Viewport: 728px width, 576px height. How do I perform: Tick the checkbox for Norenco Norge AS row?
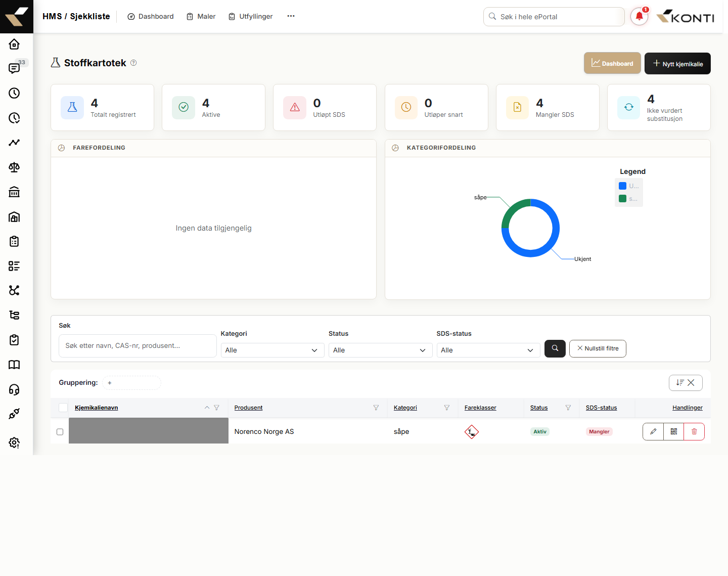point(60,432)
